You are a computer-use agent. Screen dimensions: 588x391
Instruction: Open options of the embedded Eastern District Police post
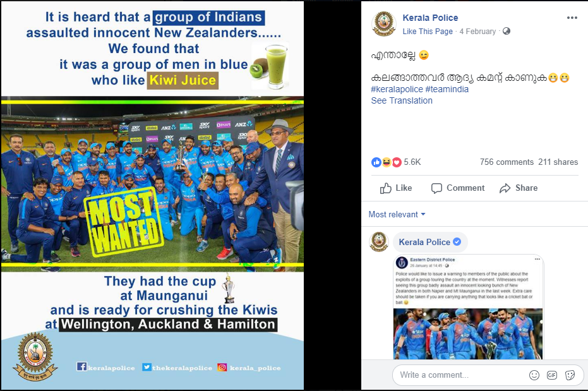(x=537, y=259)
